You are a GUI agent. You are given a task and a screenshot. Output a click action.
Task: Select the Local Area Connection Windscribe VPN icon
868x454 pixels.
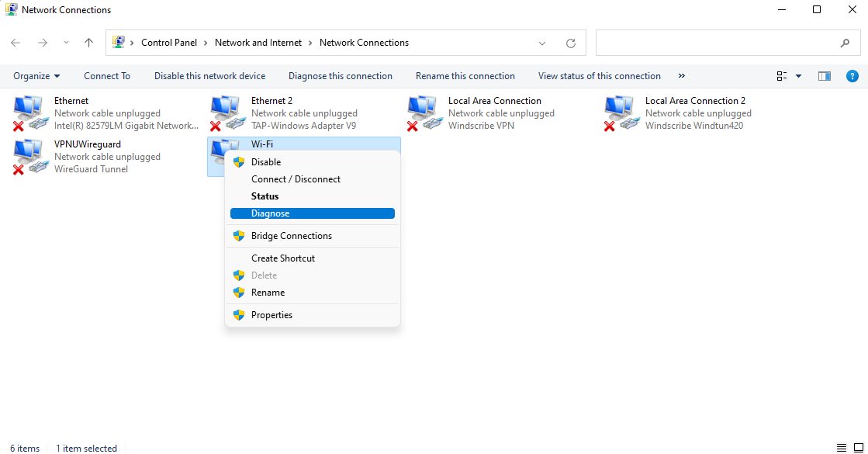(422, 113)
